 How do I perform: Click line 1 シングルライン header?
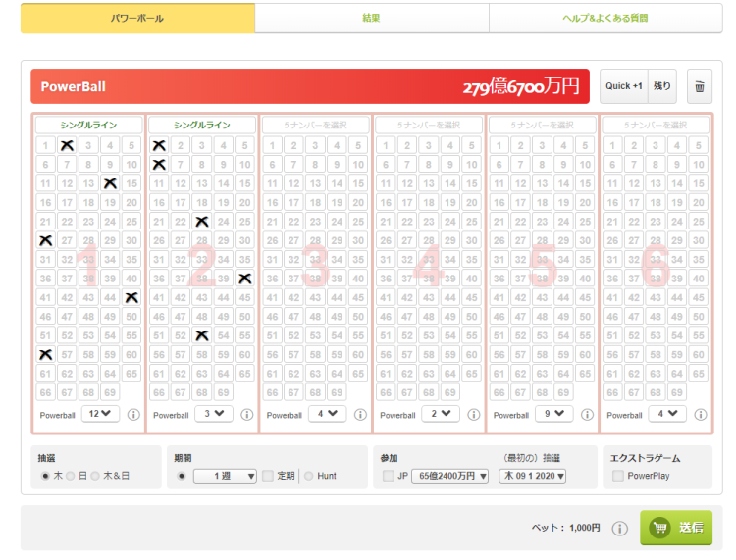[88, 126]
